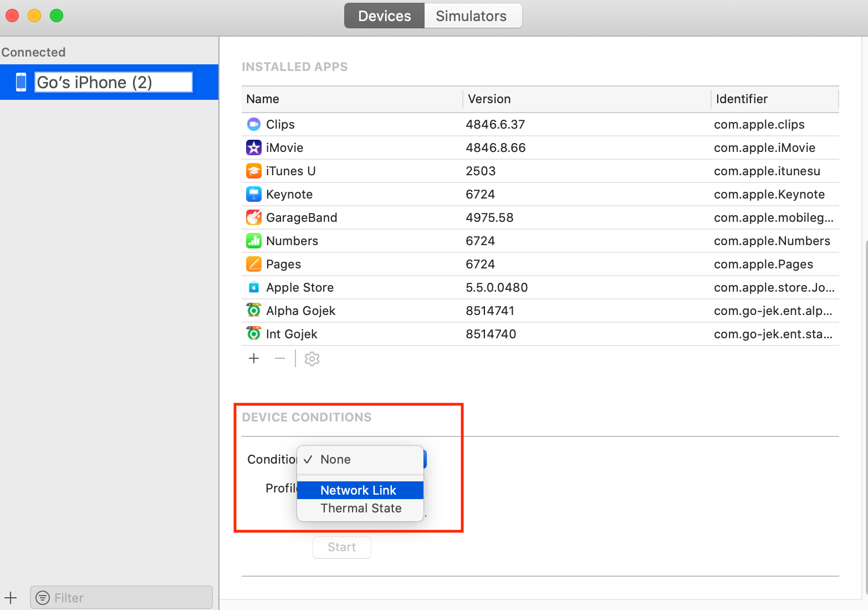Click identifier com.apple.Keynote
Image resolution: width=868 pixels, height=610 pixels.
[769, 194]
